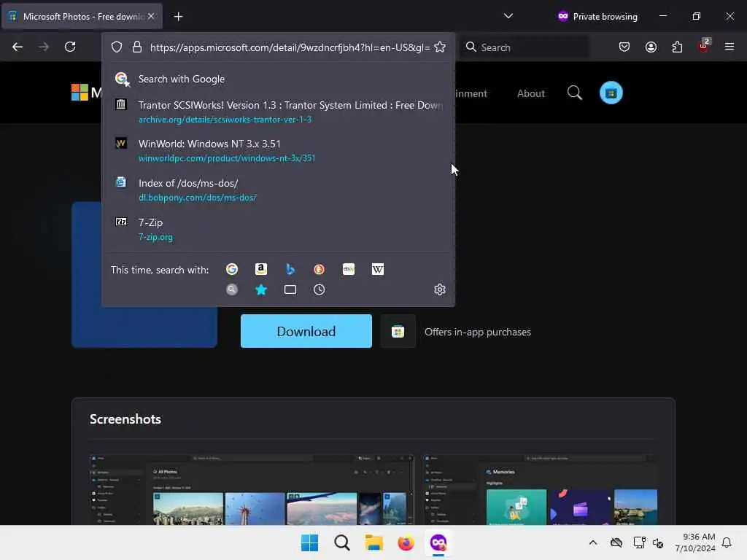This screenshot has height=560, width=747.
Task: Open Trantor SCSIWorks archive.org suggestion
Action: pyautogui.click(x=278, y=112)
